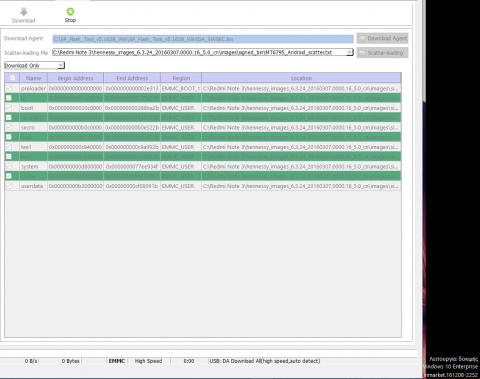The width and height of the screenshot is (480, 379).
Task: Select the boot partition row location
Action: click(x=301, y=108)
